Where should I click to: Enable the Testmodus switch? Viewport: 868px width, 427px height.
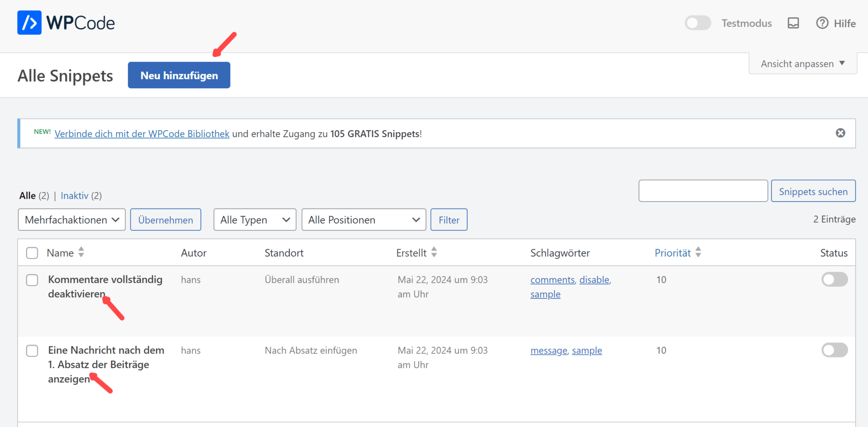point(698,23)
